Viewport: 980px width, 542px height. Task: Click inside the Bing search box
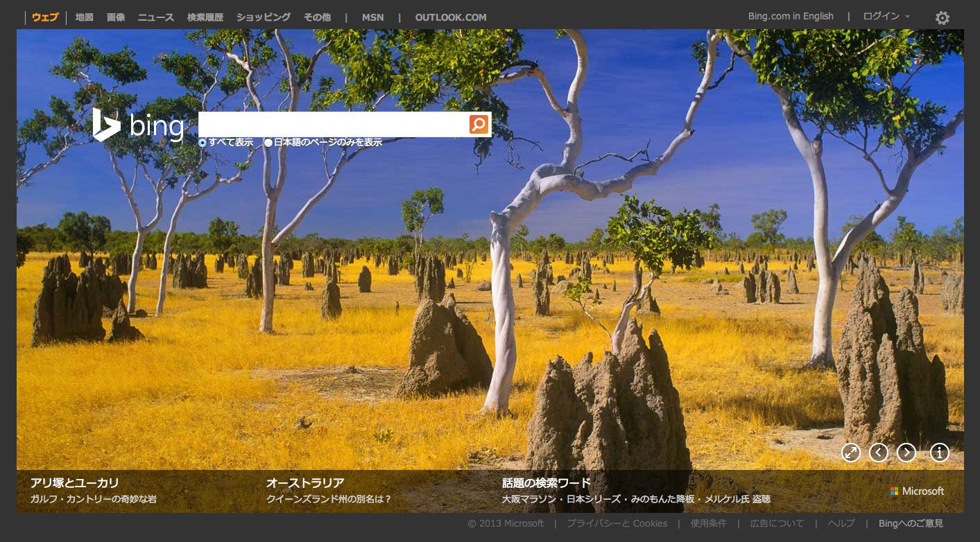point(333,125)
